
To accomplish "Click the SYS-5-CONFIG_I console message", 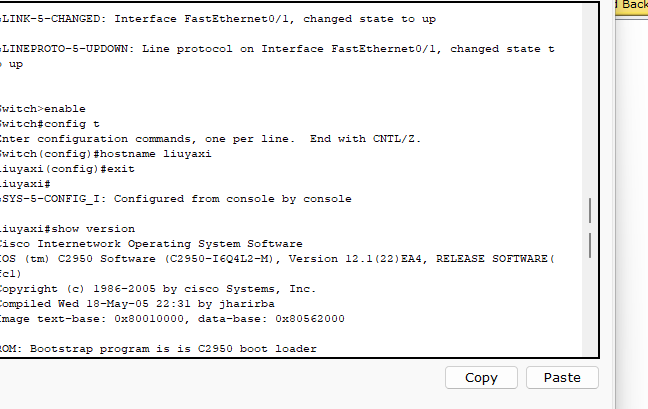I will [176, 199].
